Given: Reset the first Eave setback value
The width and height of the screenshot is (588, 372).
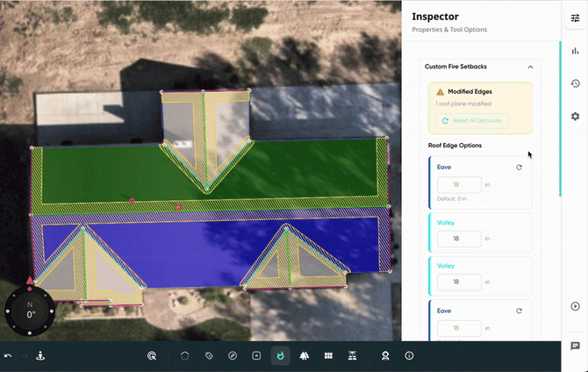Looking at the screenshot, I should coord(519,167).
